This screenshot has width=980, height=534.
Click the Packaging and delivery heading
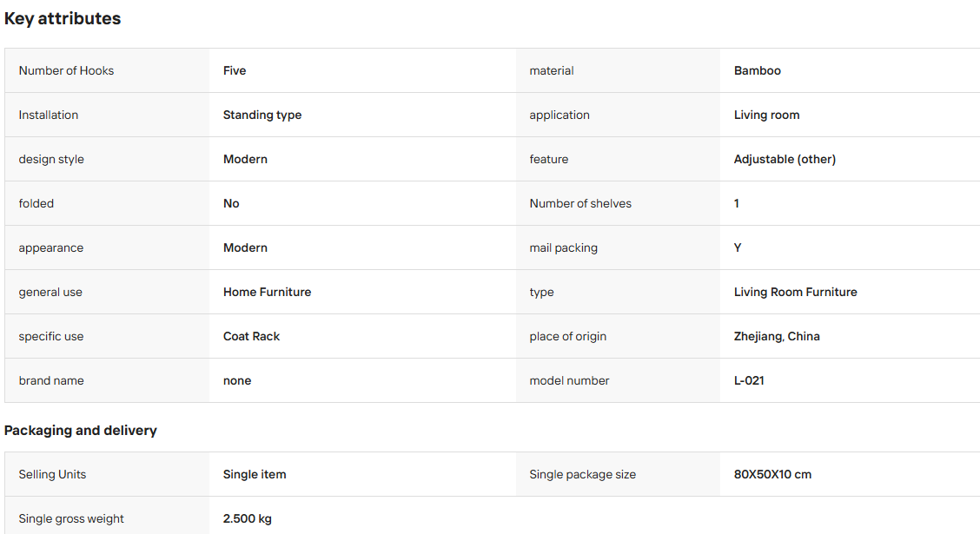click(x=80, y=431)
